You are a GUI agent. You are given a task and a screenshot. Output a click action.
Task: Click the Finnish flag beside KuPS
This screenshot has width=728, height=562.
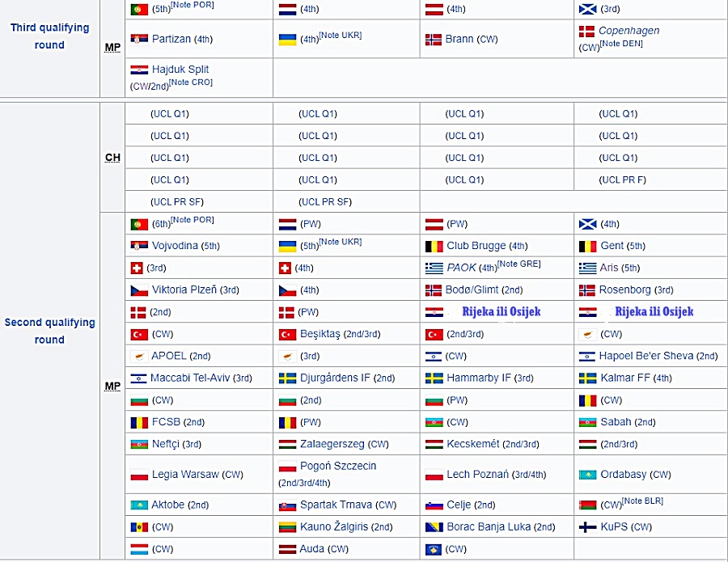(588, 528)
